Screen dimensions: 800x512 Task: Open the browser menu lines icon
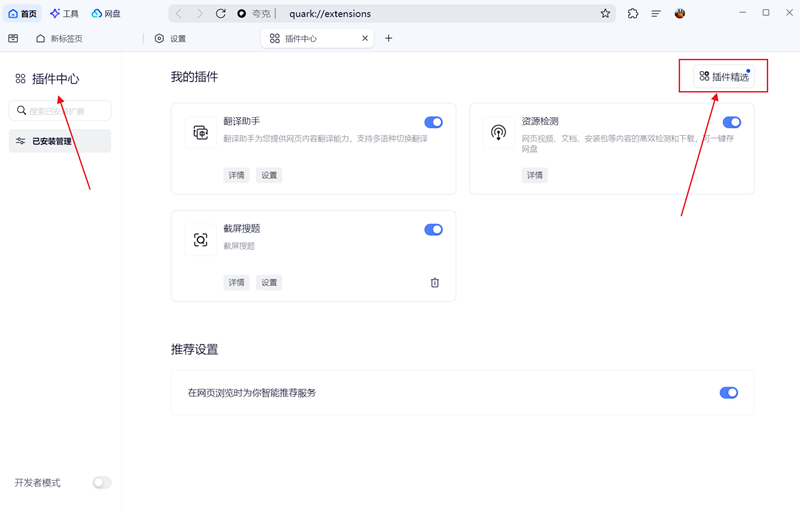tap(656, 14)
